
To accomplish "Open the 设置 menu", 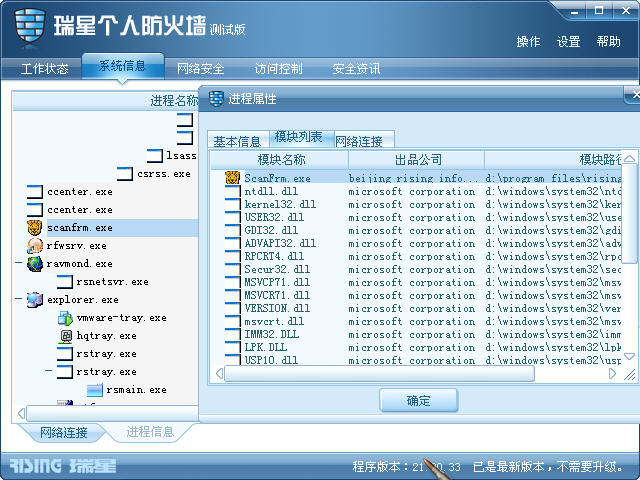I will pos(569,42).
